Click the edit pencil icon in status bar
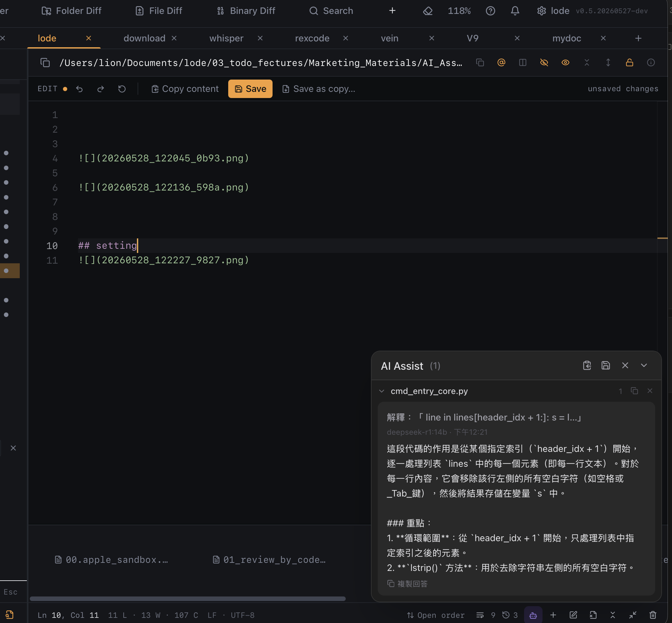Viewport: 672px width, 623px height. [x=573, y=615]
